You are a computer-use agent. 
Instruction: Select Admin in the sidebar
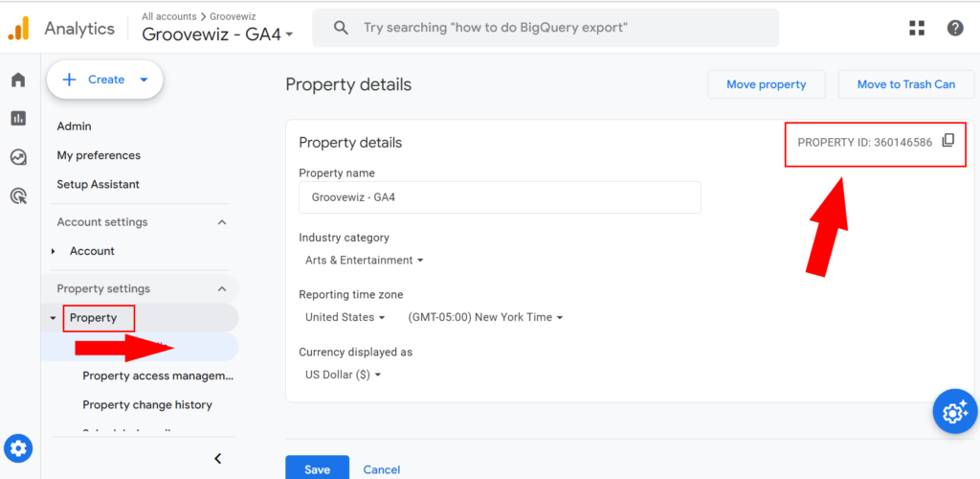[74, 126]
